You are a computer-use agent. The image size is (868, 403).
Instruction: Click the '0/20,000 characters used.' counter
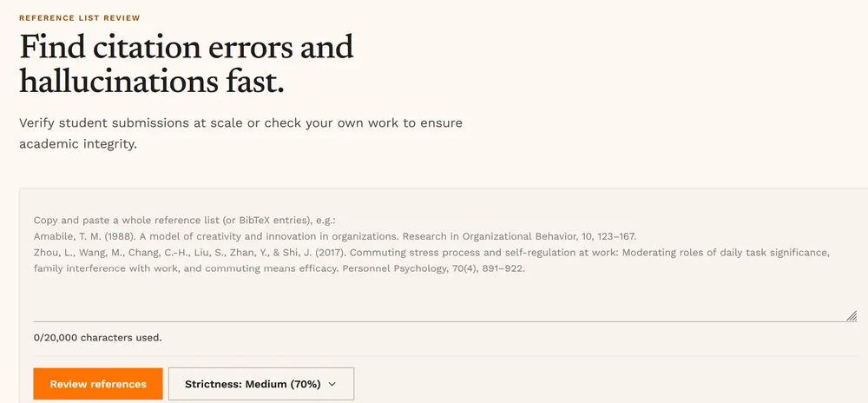tap(97, 337)
